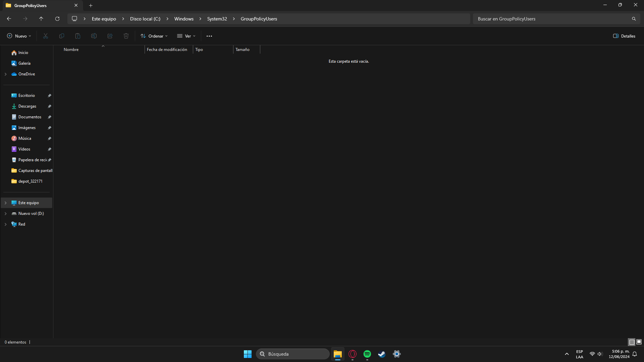Open Descargas in the sidebar
The image size is (644, 362).
(27, 106)
